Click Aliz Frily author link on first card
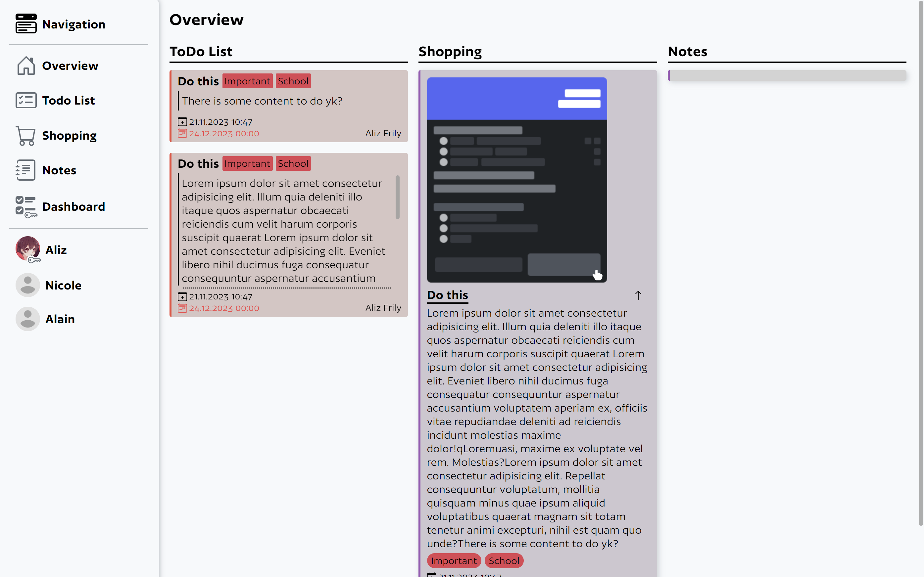 point(382,133)
